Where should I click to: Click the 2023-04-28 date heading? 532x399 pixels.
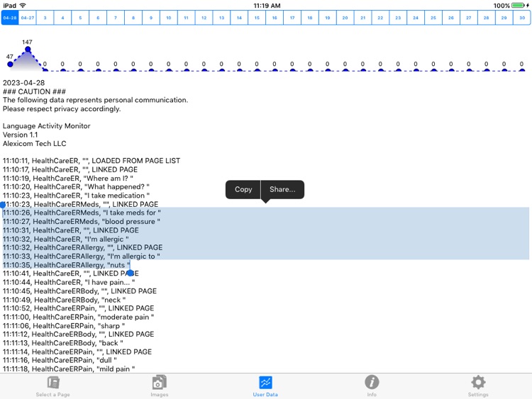click(23, 83)
